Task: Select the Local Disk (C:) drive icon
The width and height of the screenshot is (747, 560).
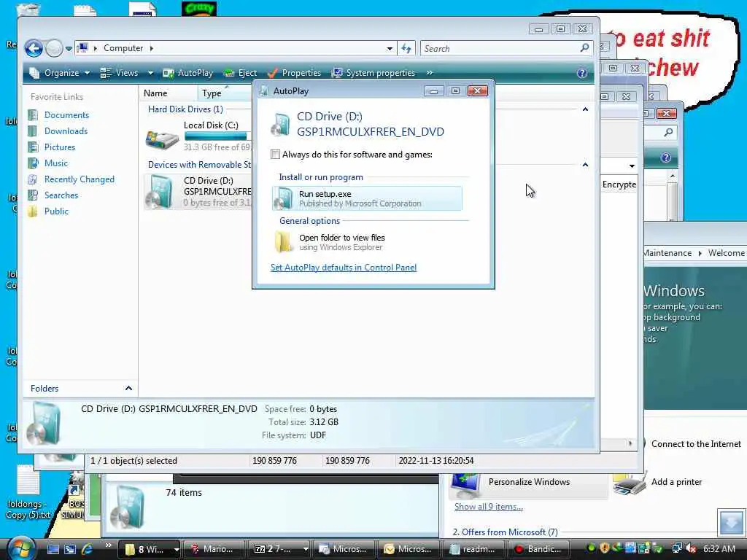Action: click(162, 139)
